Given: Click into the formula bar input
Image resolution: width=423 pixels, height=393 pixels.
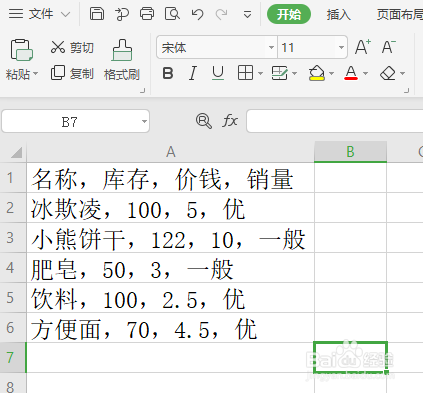Looking at the screenshot, I should point(335,121).
